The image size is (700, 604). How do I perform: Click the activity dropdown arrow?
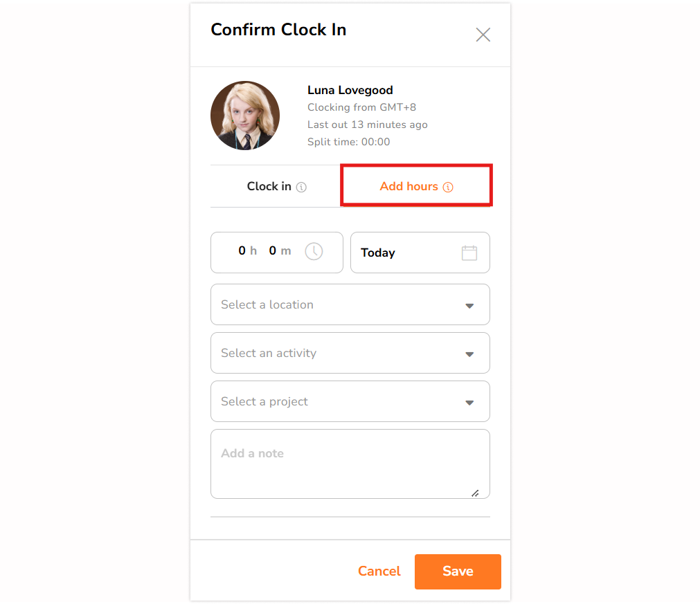pyautogui.click(x=469, y=355)
